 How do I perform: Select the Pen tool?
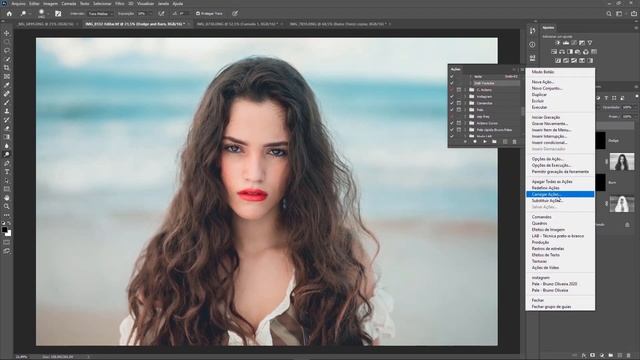click(7, 163)
